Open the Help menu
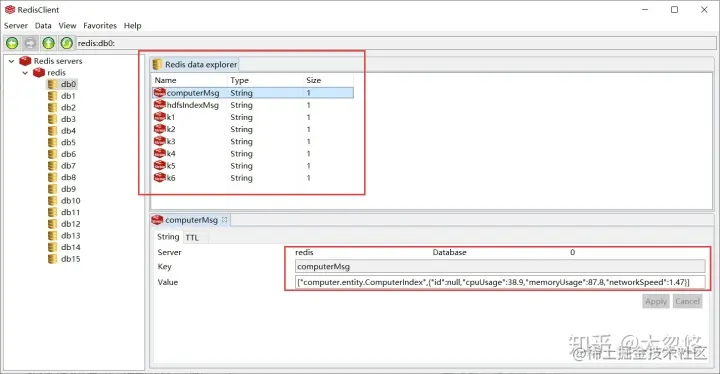Image resolution: width=720 pixels, height=374 pixels. [133, 26]
